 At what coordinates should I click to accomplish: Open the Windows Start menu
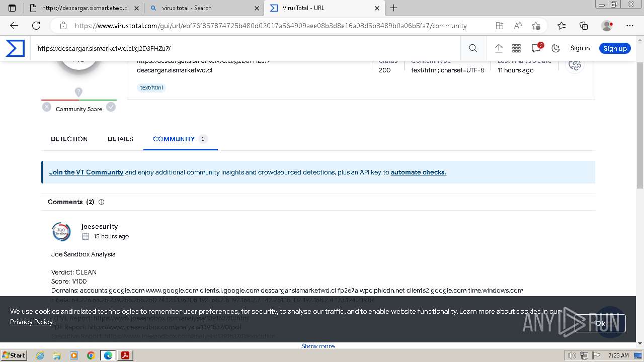click(14, 355)
